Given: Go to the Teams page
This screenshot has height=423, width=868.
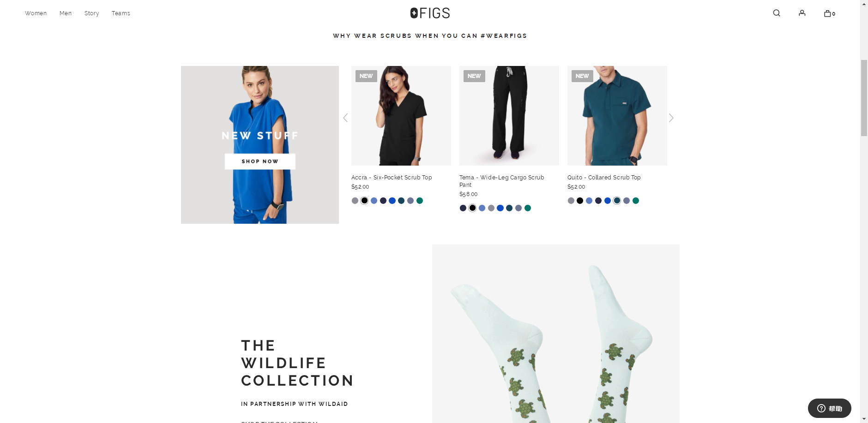Looking at the screenshot, I should pyautogui.click(x=121, y=13).
